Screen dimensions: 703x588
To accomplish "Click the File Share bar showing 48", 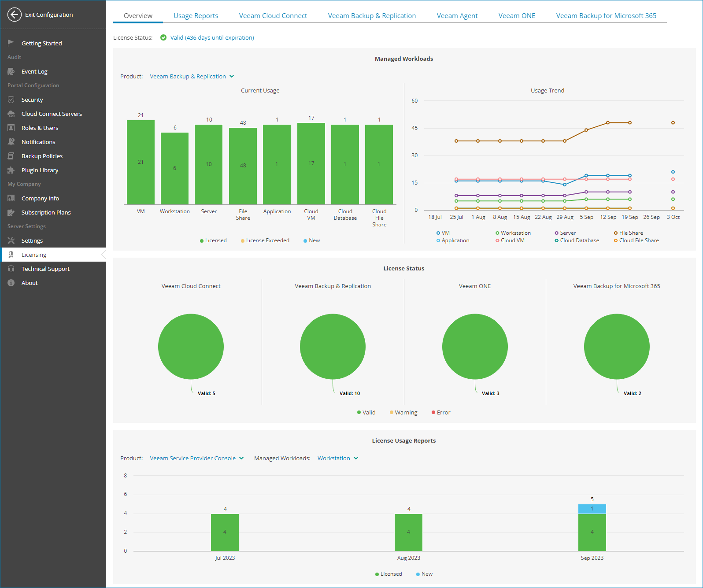I will tap(243, 166).
